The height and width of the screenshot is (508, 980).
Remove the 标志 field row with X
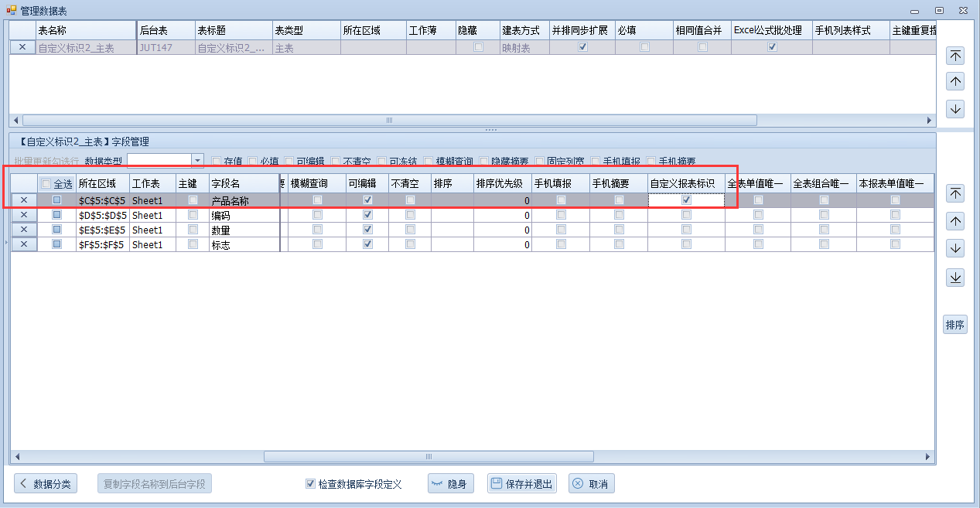tap(24, 244)
